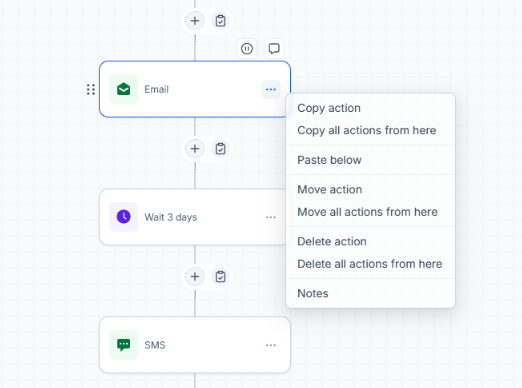The image size is (522, 388).
Task: Open the comment bubble icon above Email
Action: tap(274, 49)
